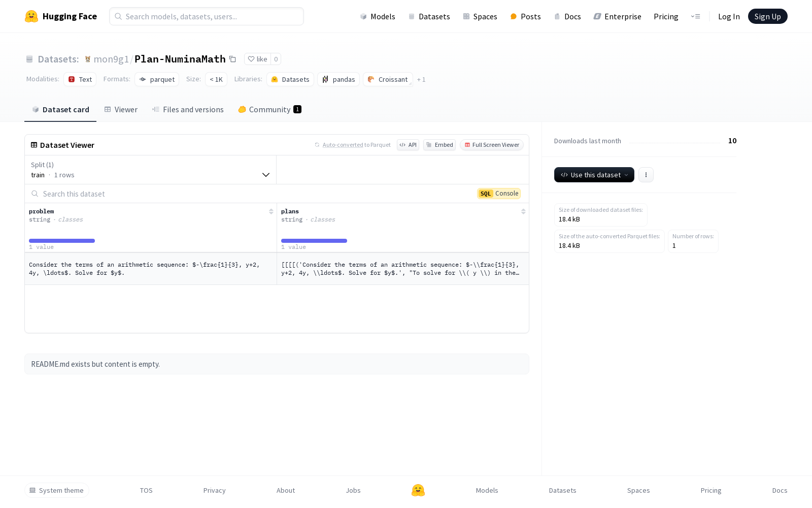Sort the problem column
Viewport: 812px width, 508px height.
271,211
